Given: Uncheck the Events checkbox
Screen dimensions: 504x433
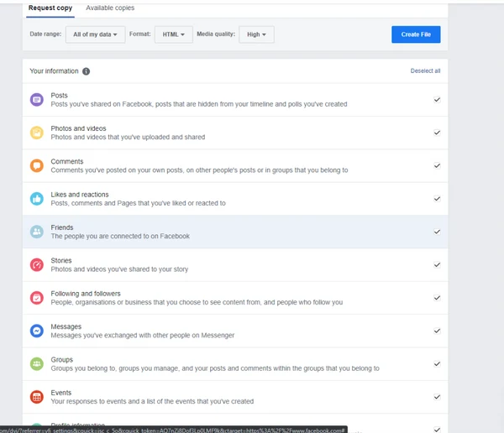Looking at the screenshot, I should pyautogui.click(x=437, y=397).
